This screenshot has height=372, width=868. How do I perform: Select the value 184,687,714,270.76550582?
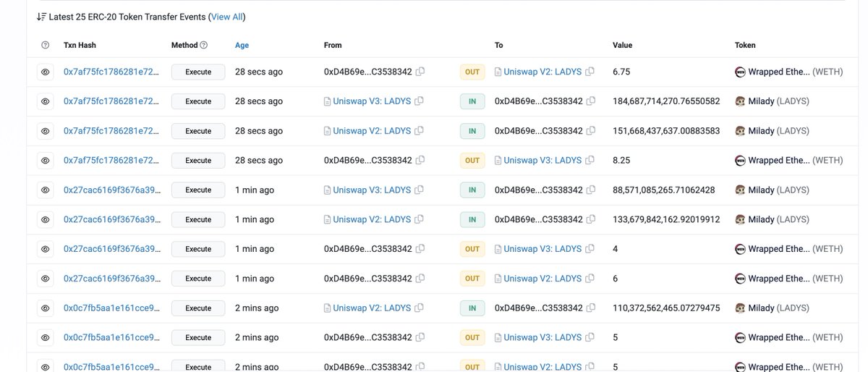click(x=666, y=101)
